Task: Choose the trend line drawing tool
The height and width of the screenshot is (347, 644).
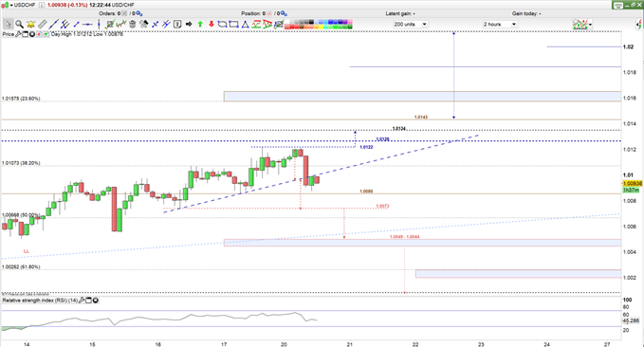Action: click(54, 24)
